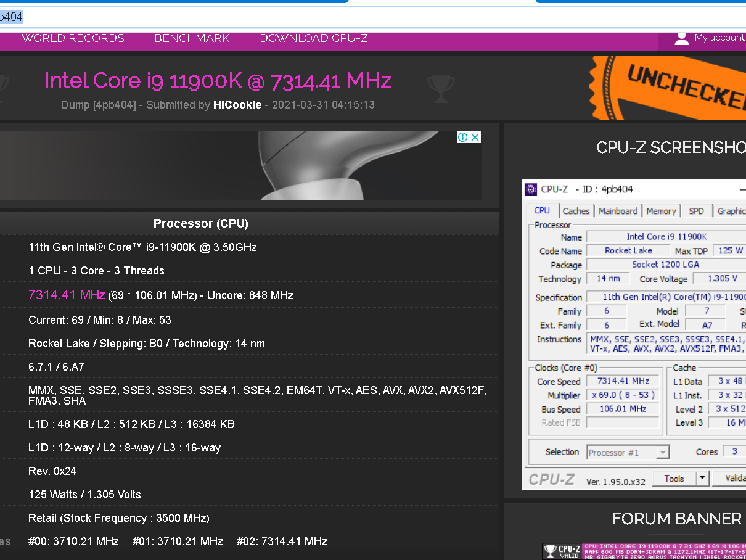Viewport: 746px width, 560px height.
Task: Click the '6.7.1 / 6.A7' row
Action: [x=250, y=367]
